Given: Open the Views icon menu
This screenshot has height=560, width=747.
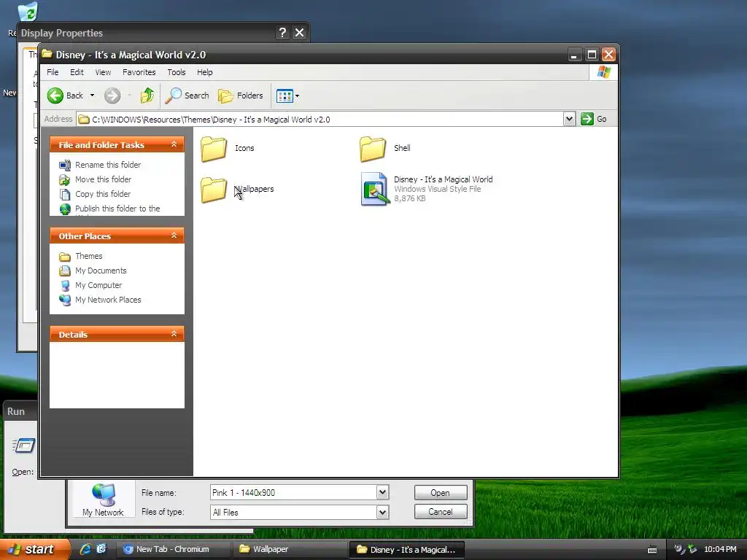Looking at the screenshot, I should pos(285,96).
